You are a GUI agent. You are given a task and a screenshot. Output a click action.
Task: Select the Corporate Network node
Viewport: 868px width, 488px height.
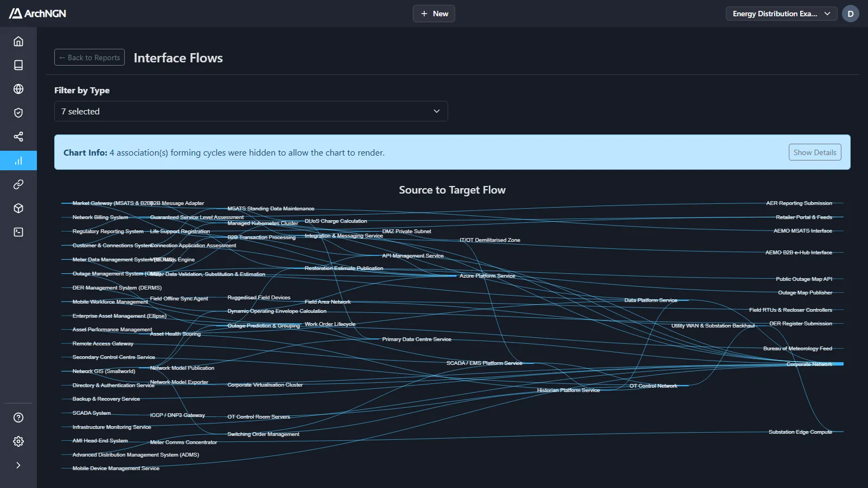point(809,364)
